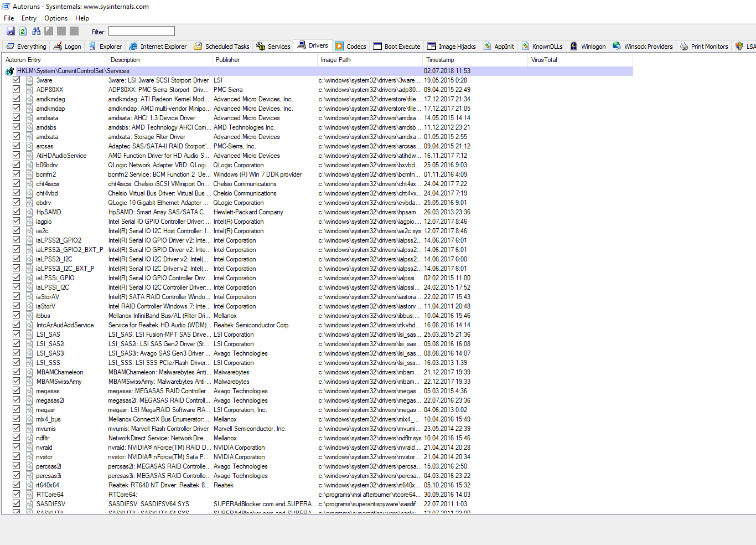Uncheck the AtiHDAudioService checkbox
This screenshot has height=545, width=756.
(17, 155)
